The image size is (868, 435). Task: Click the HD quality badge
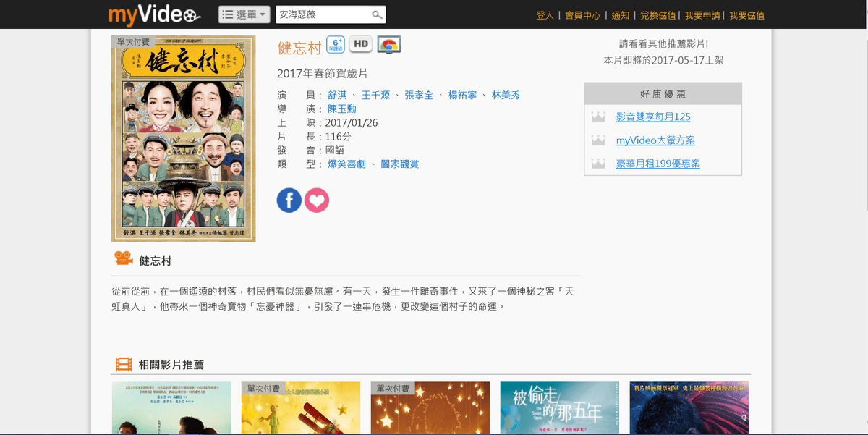coord(360,45)
